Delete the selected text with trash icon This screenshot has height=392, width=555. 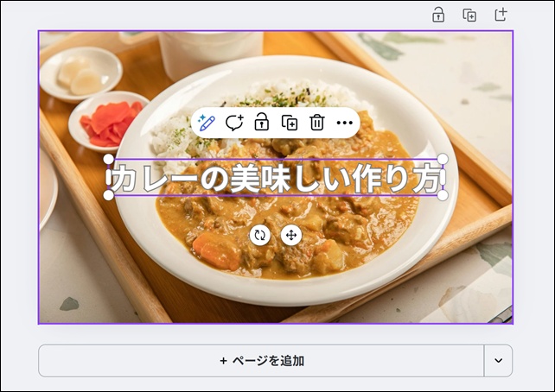coord(317,123)
